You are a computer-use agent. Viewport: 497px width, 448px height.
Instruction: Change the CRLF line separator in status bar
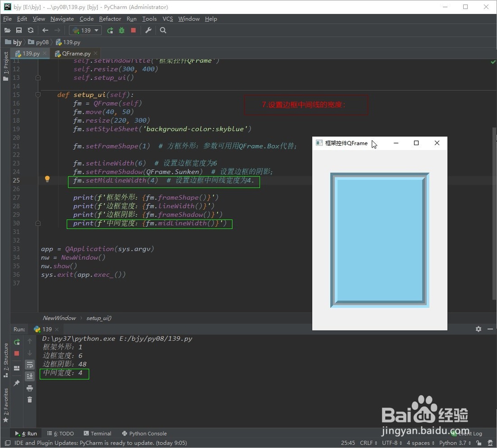tap(369, 443)
